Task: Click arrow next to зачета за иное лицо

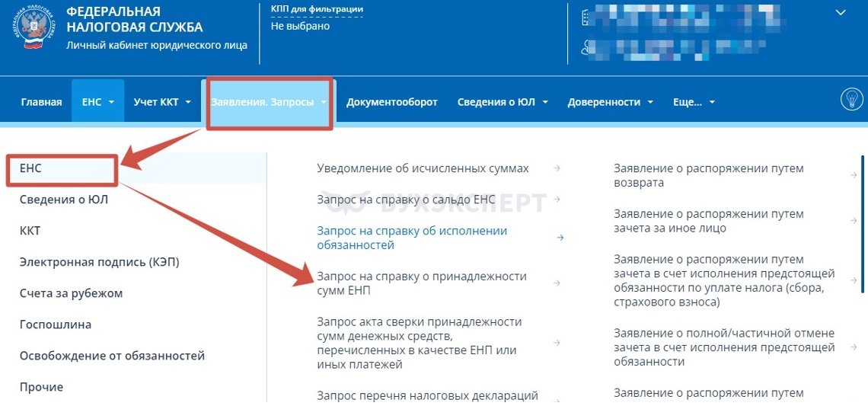Action: click(x=854, y=220)
